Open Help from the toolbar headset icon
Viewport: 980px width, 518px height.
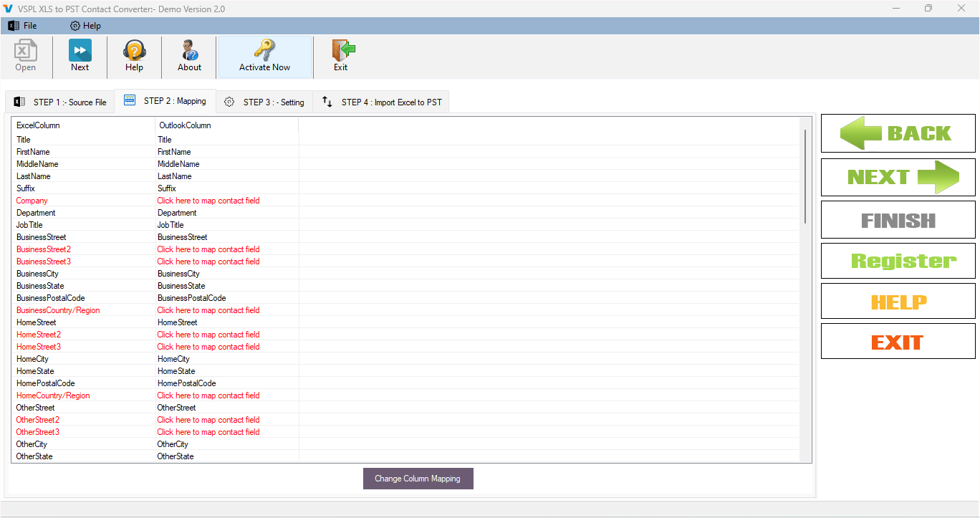134,56
